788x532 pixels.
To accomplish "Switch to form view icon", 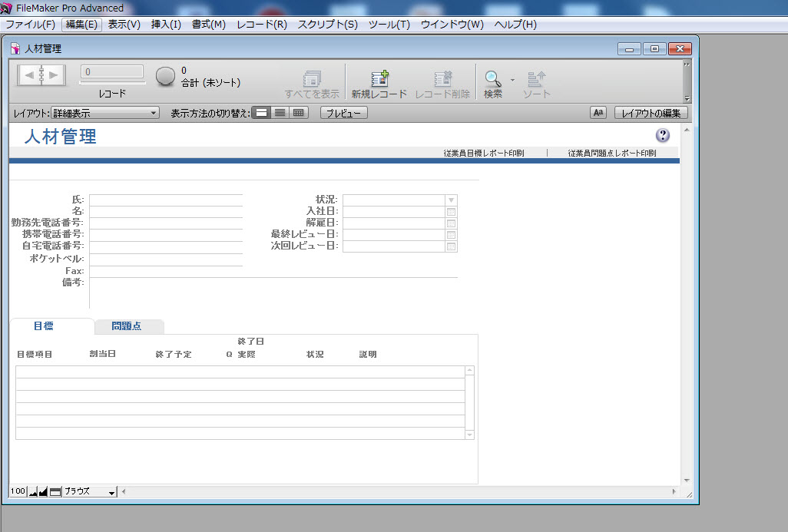I will click(x=261, y=113).
